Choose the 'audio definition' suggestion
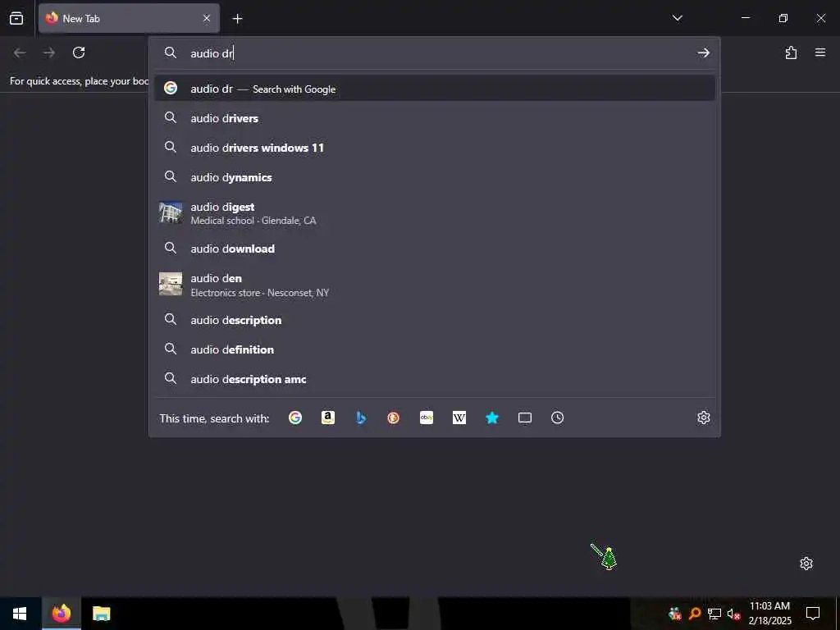The height and width of the screenshot is (630, 840). (x=435, y=349)
